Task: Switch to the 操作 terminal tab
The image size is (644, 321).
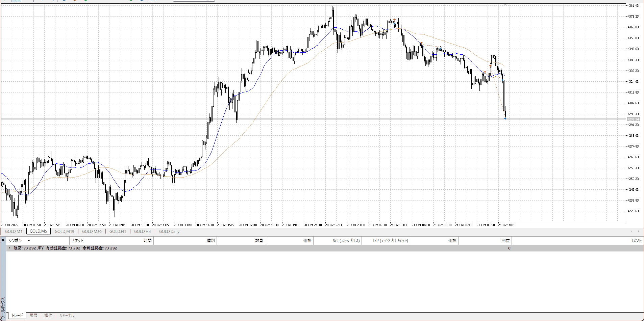Action: pos(48,316)
